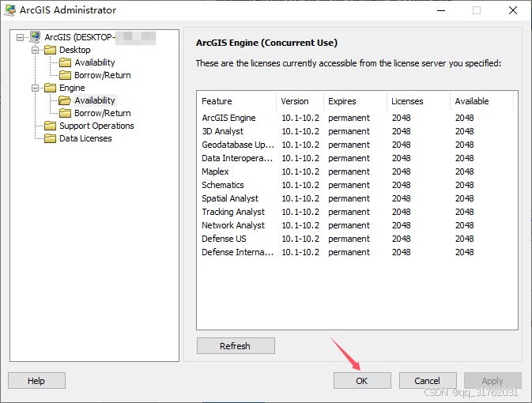Select Borrow/Return label under Desktop
Viewport: 532px width, 403px height.
[x=103, y=75]
